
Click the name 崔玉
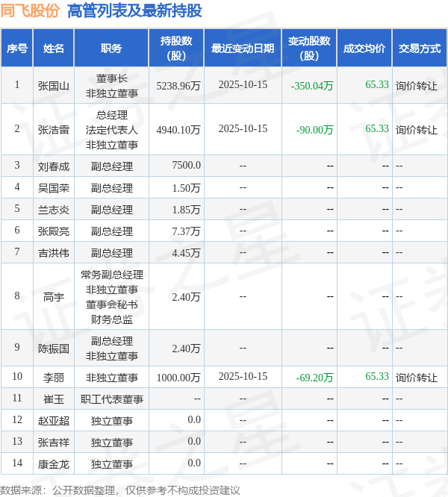[54, 399]
